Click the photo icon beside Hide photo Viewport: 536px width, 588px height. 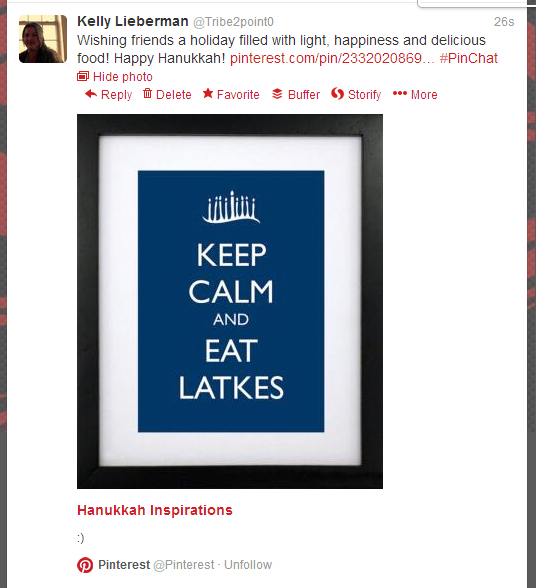83,76
